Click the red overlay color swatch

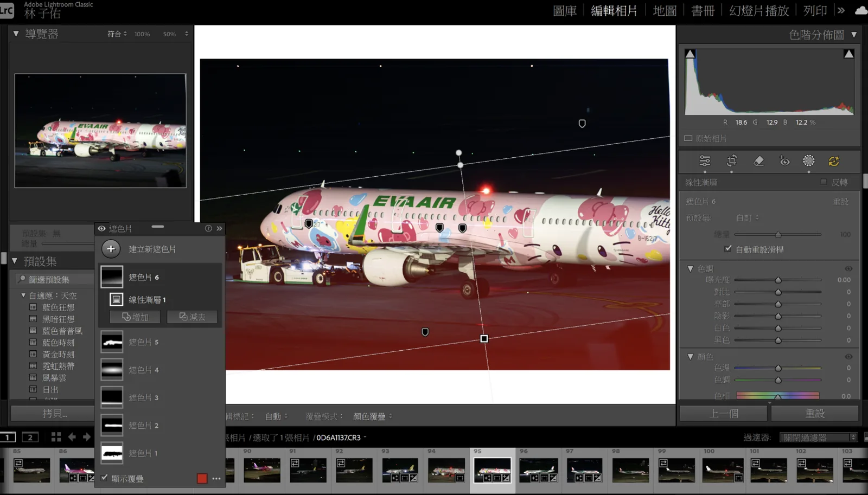202,478
